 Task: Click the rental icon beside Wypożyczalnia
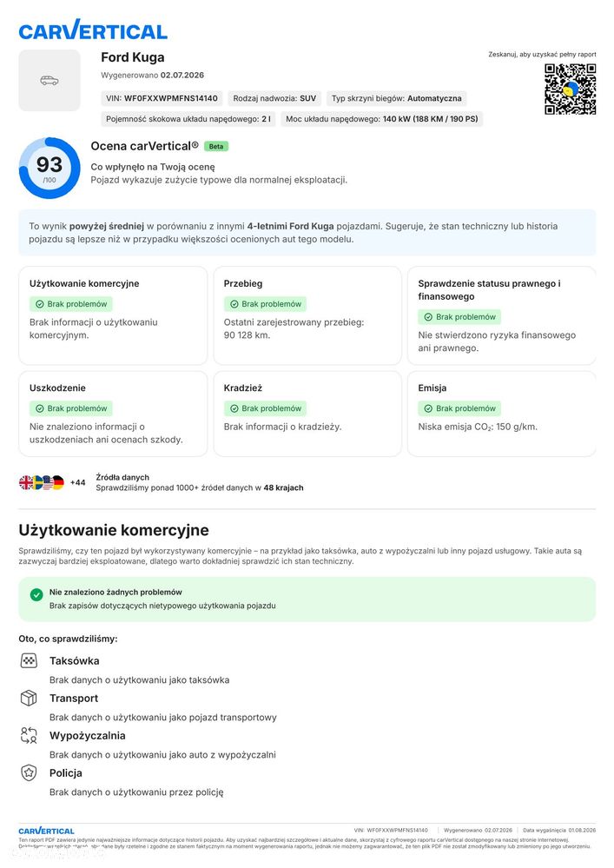click(29, 735)
